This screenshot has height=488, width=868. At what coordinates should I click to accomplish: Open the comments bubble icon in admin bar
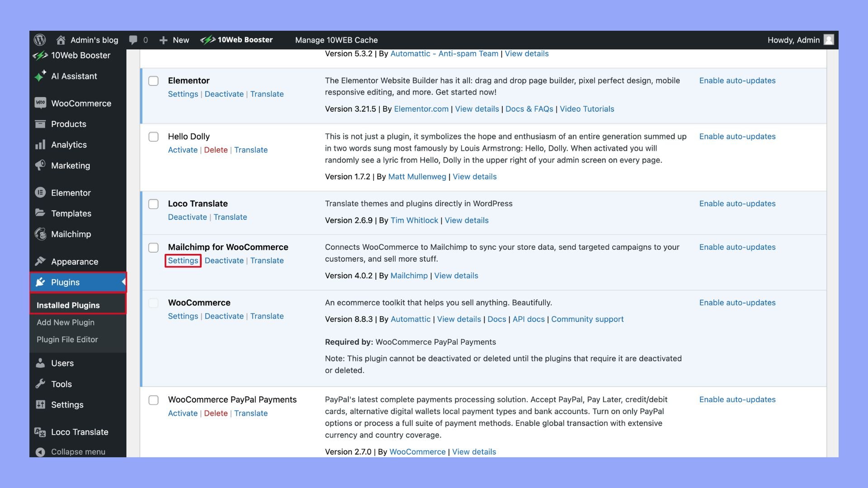click(x=133, y=40)
